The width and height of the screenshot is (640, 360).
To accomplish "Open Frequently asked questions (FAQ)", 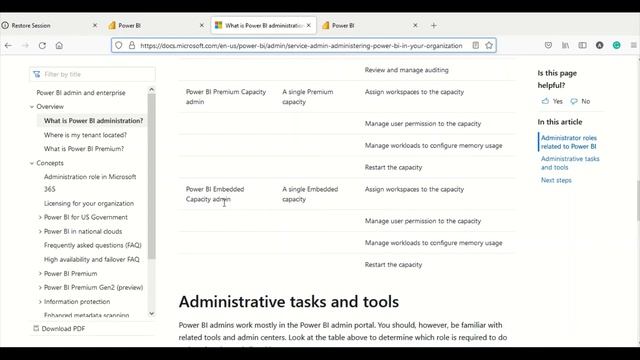I will point(93,245).
